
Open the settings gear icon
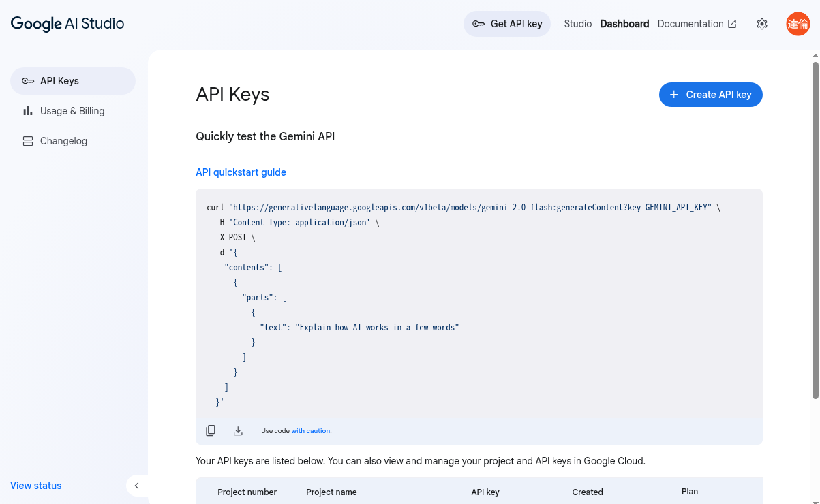pyautogui.click(x=762, y=24)
